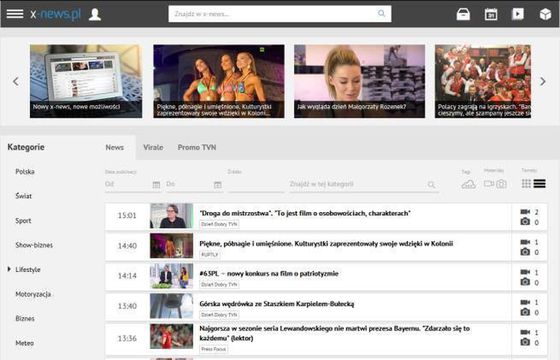
Task: Select the Biznes category
Action: [25, 319]
